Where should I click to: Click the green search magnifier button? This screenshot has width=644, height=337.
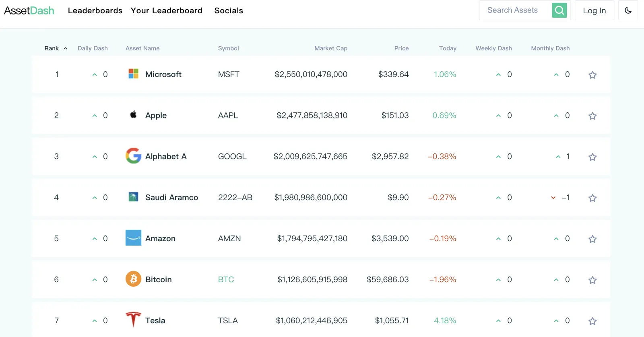pos(559,10)
